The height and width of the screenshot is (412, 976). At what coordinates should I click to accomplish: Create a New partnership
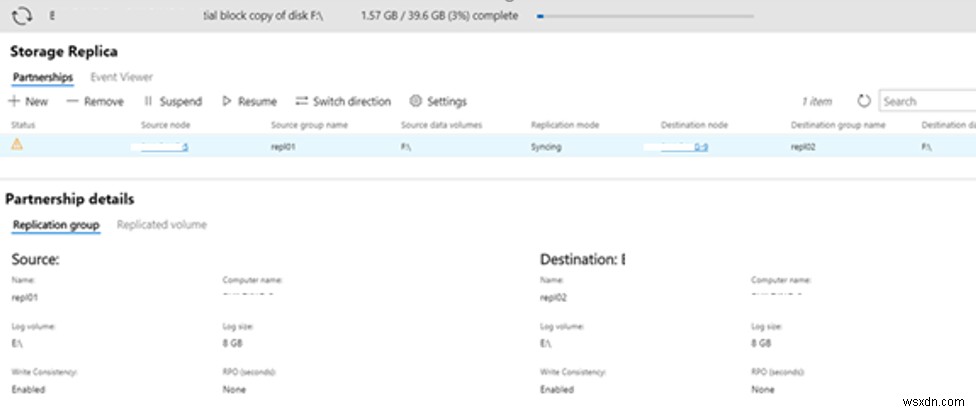29,101
